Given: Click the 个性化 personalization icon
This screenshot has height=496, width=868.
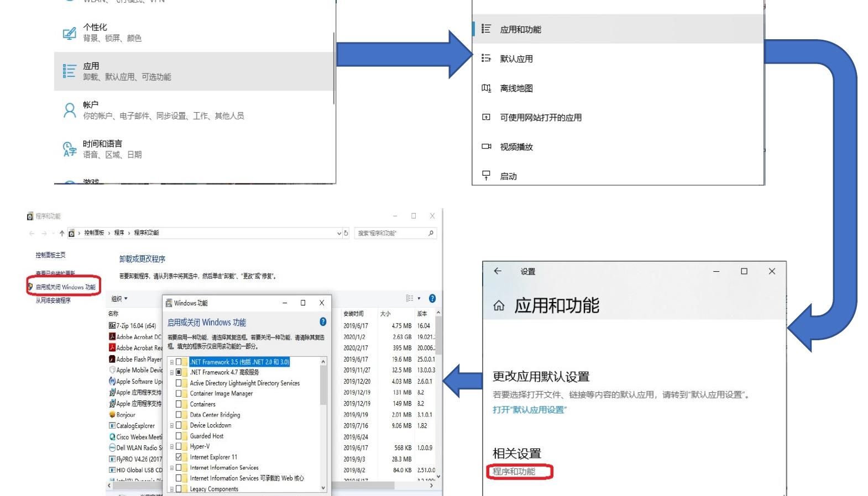Looking at the screenshot, I should coord(69,33).
